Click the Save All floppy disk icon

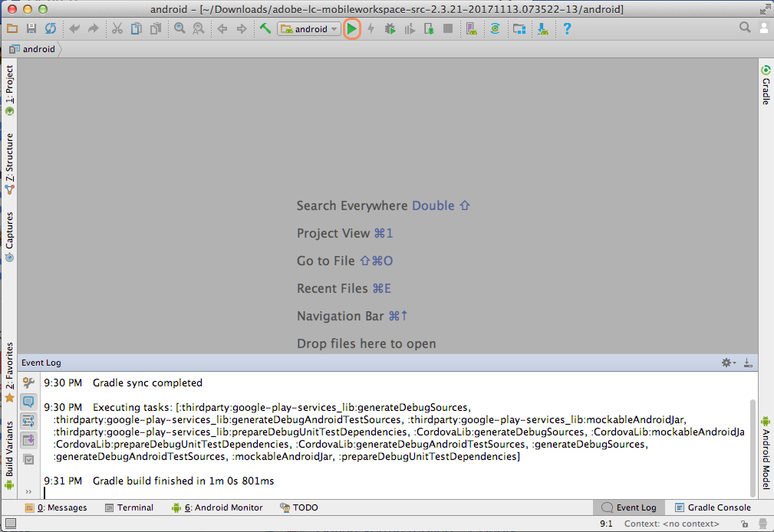(31, 28)
